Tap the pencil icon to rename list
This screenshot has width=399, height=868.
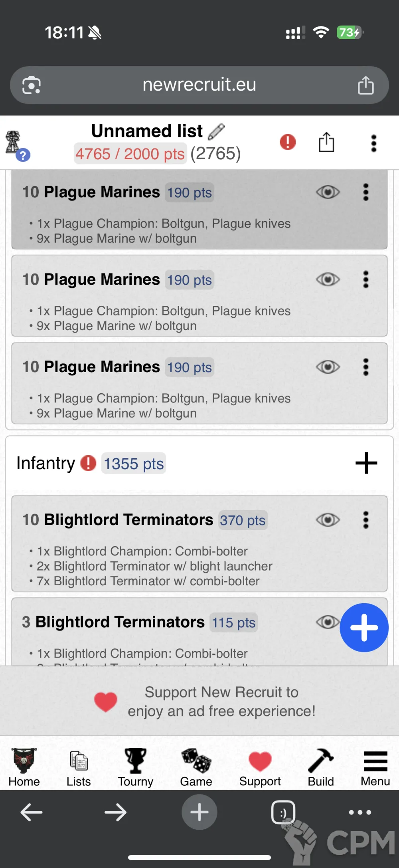coord(216,131)
